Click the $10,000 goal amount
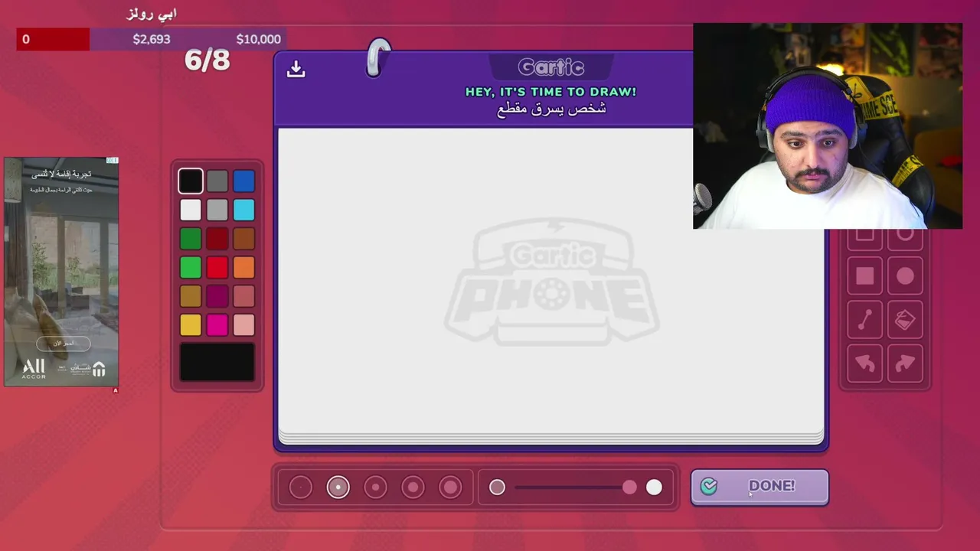The height and width of the screenshot is (551, 980). pyautogui.click(x=259, y=39)
